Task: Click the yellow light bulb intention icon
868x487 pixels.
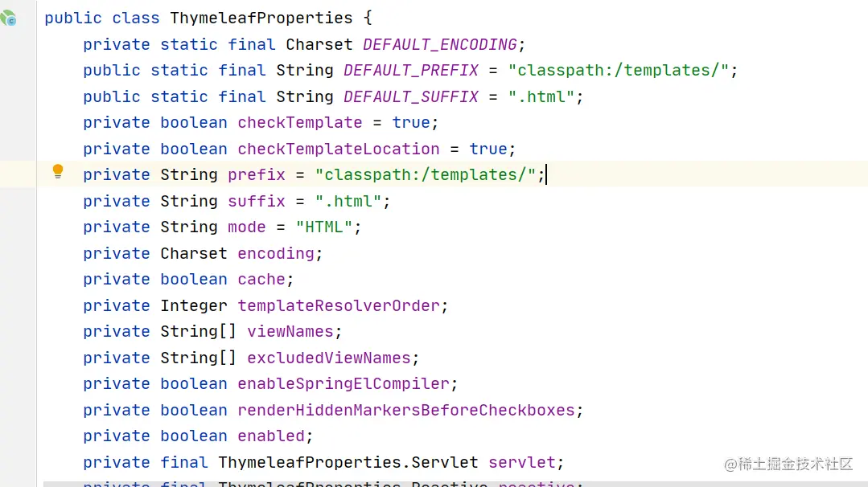Action: point(58,171)
